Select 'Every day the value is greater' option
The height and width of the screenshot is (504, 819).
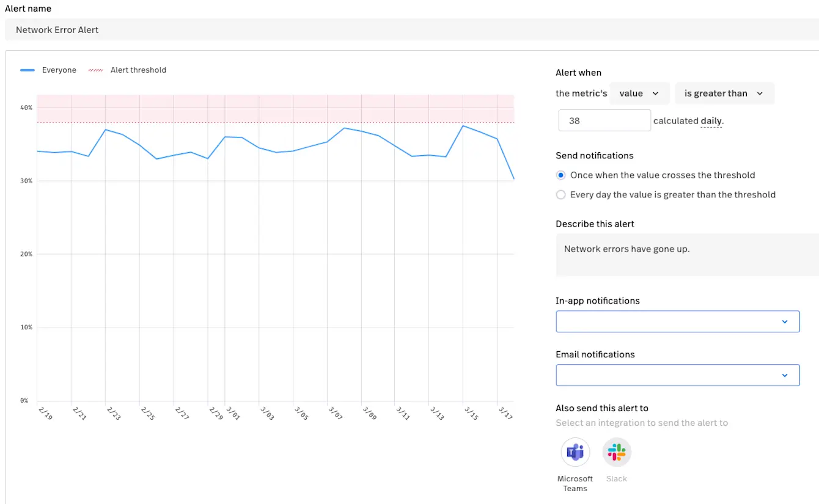[x=561, y=195]
